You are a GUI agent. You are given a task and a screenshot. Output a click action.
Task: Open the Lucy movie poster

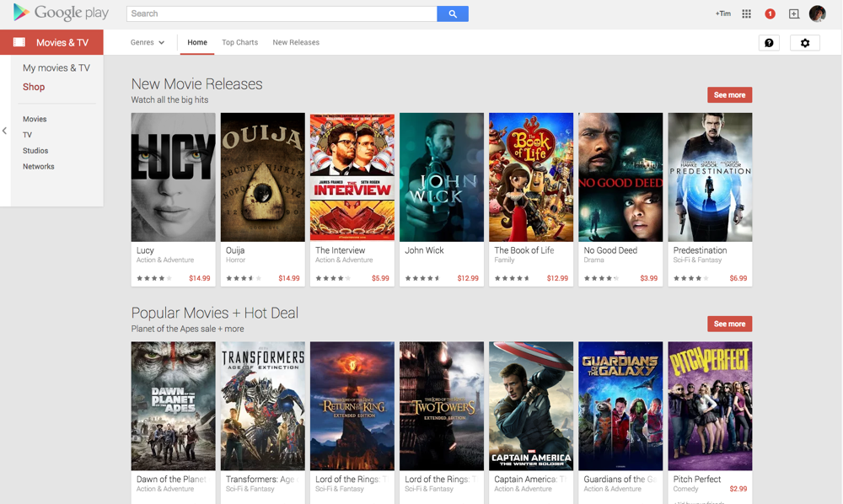pyautogui.click(x=173, y=177)
